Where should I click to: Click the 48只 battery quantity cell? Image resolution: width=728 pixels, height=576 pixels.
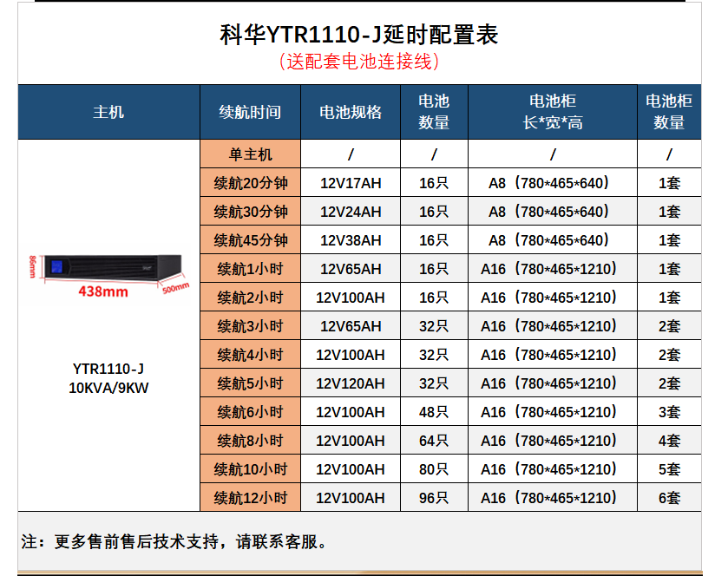coord(434,412)
